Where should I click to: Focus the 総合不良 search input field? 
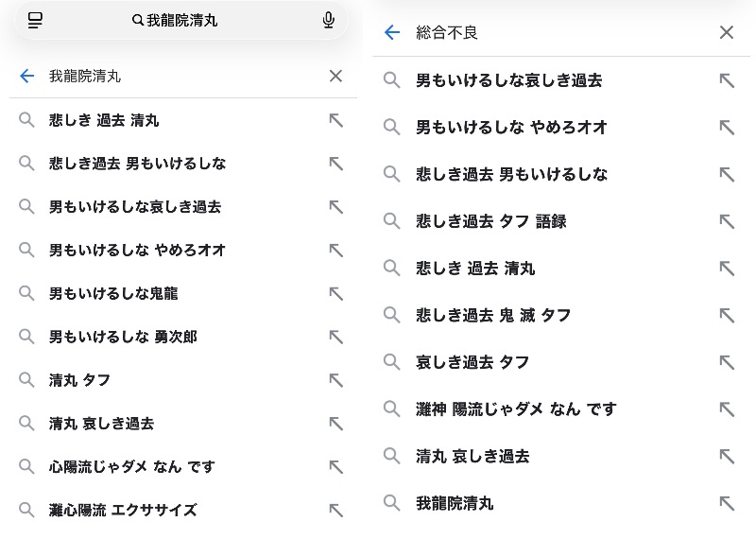pyautogui.click(x=558, y=32)
